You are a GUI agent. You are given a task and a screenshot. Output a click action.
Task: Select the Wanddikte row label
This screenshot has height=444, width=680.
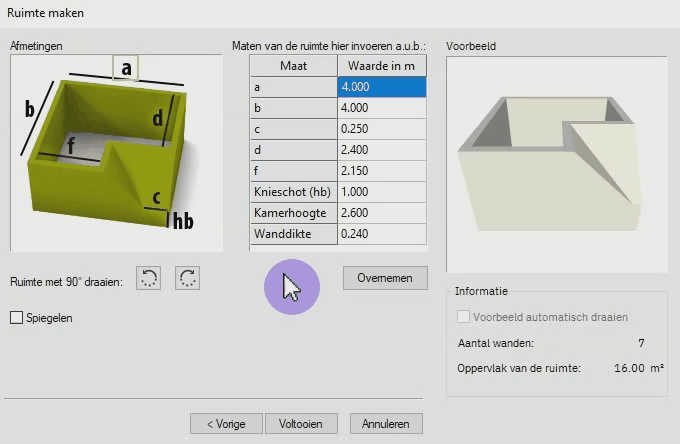(x=294, y=234)
